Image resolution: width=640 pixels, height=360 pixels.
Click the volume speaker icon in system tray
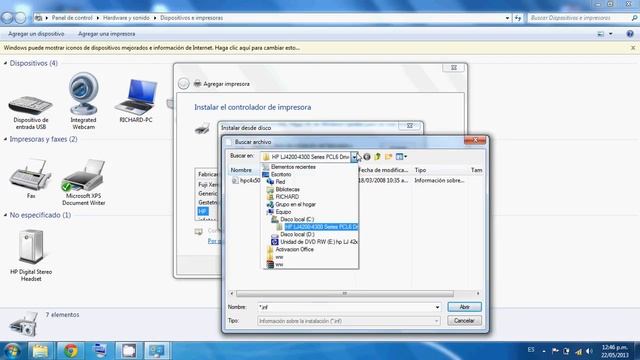pyautogui.click(x=589, y=351)
